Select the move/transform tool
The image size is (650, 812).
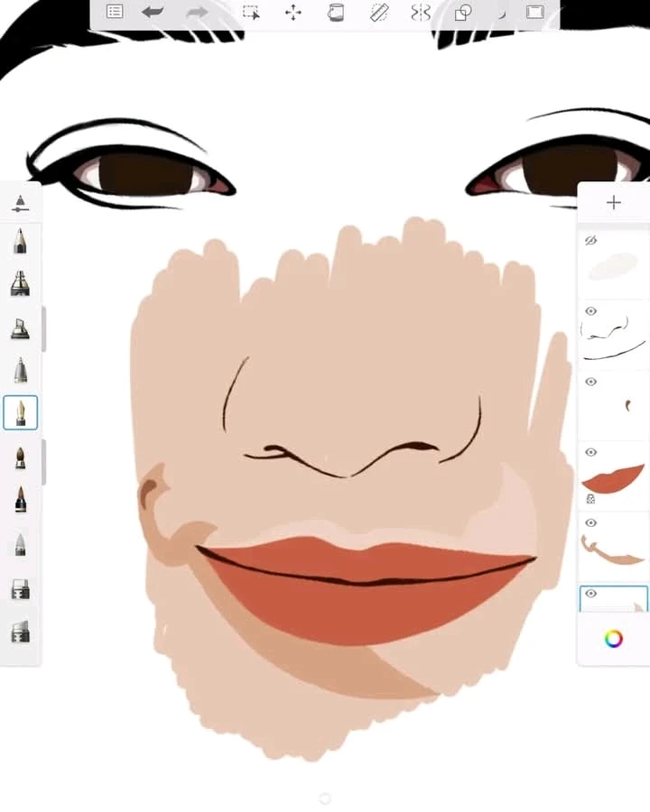[x=293, y=12]
